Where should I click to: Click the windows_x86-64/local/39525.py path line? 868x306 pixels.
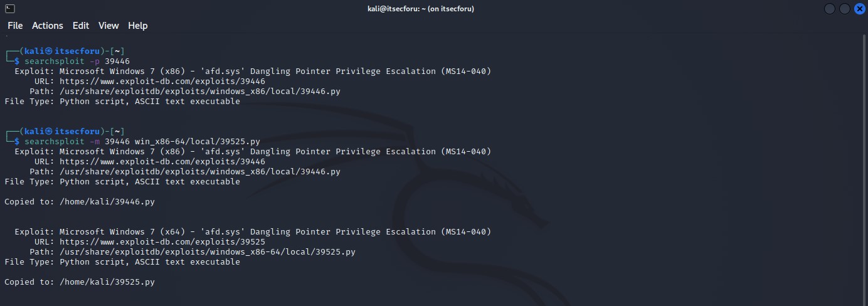pos(208,252)
